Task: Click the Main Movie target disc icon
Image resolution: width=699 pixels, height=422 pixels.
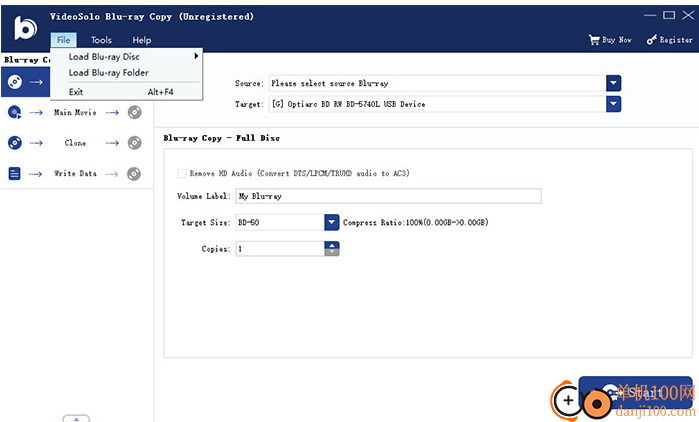Action: pos(134,112)
